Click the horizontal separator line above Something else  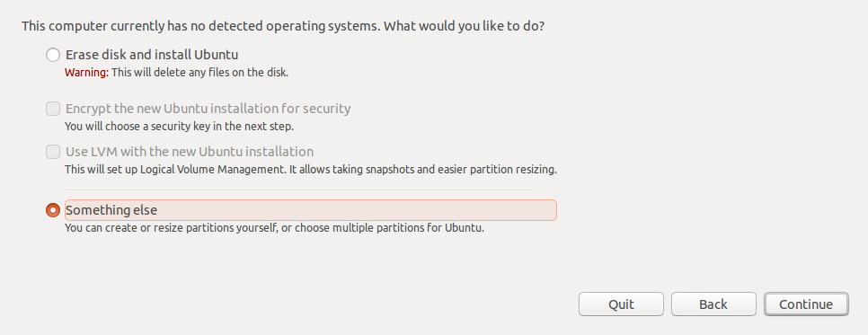pyautogui.click(x=299, y=190)
